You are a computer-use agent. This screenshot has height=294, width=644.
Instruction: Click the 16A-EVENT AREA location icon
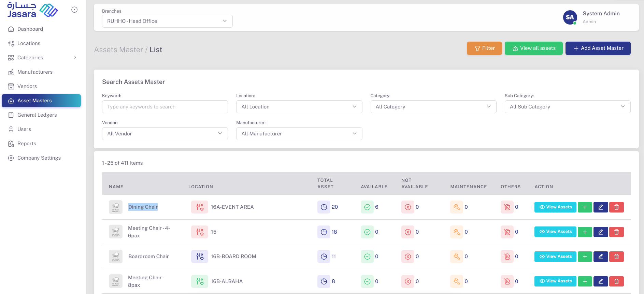point(200,207)
